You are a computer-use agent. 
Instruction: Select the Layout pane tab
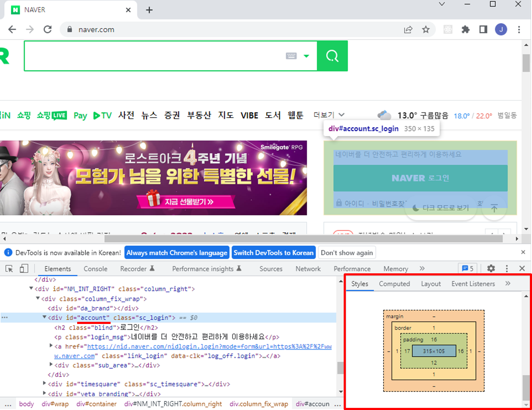(431, 284)
